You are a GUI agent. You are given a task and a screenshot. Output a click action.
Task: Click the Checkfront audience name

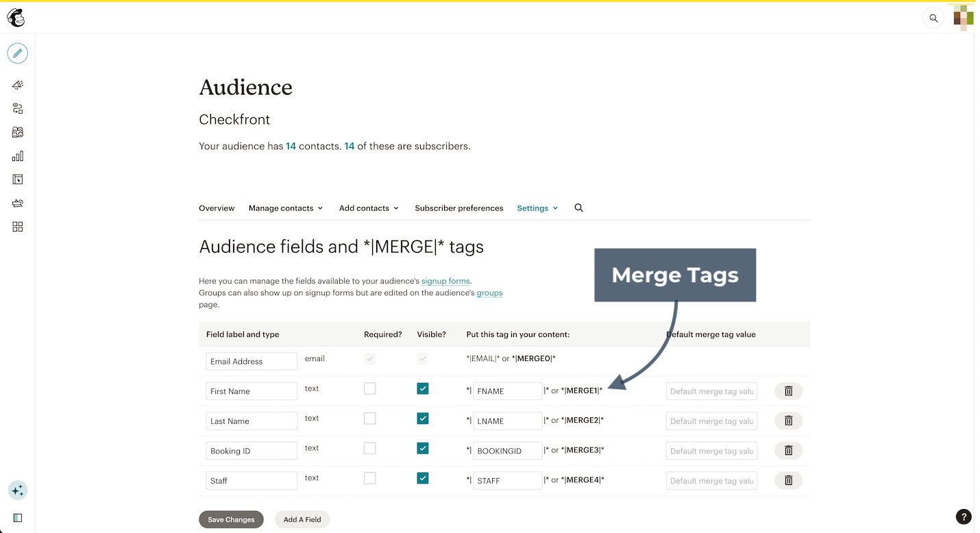(x=234, y=119)
